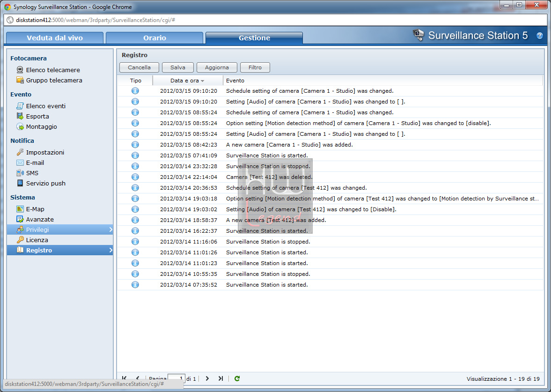This screenshot has height=392, width=551.
Task: Click the page number input field
Action: tap(176, 378)
